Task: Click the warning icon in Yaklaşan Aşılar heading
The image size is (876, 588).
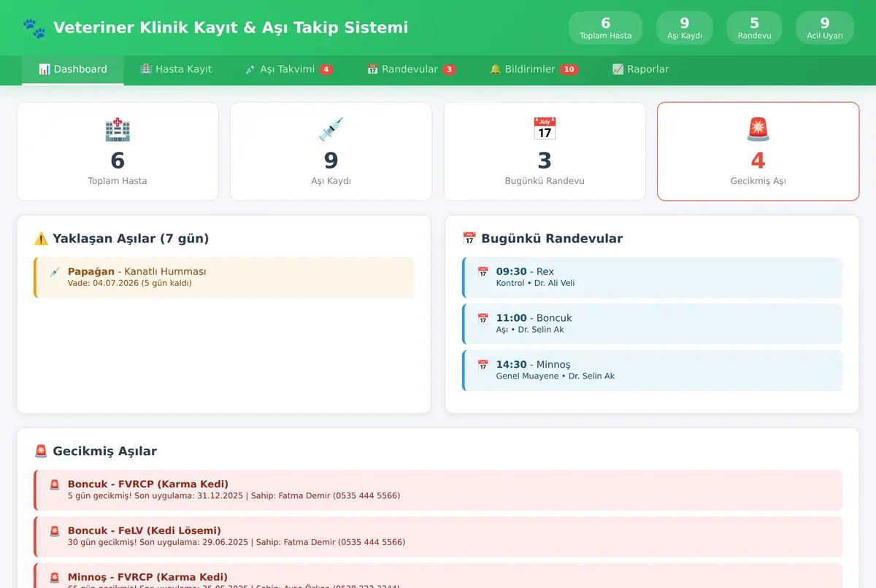Action: (x=41, y=239)
